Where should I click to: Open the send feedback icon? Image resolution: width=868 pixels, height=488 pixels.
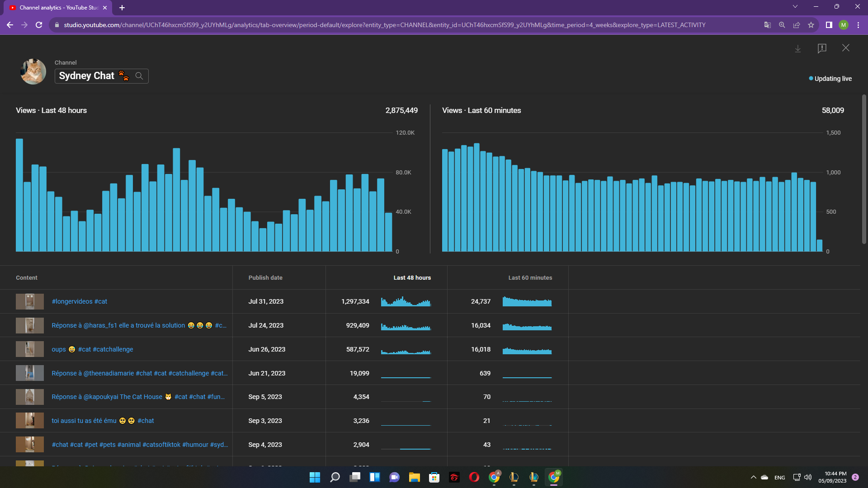click(822, 48)
